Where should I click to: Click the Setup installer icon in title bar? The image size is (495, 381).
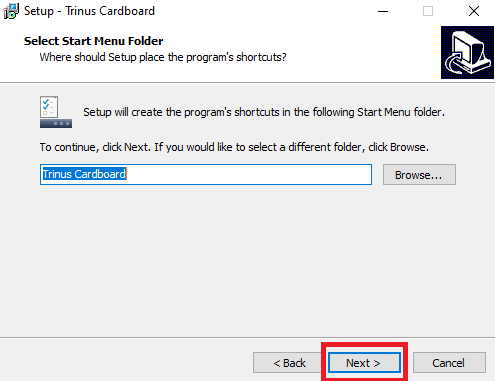[x=11, y=11]
